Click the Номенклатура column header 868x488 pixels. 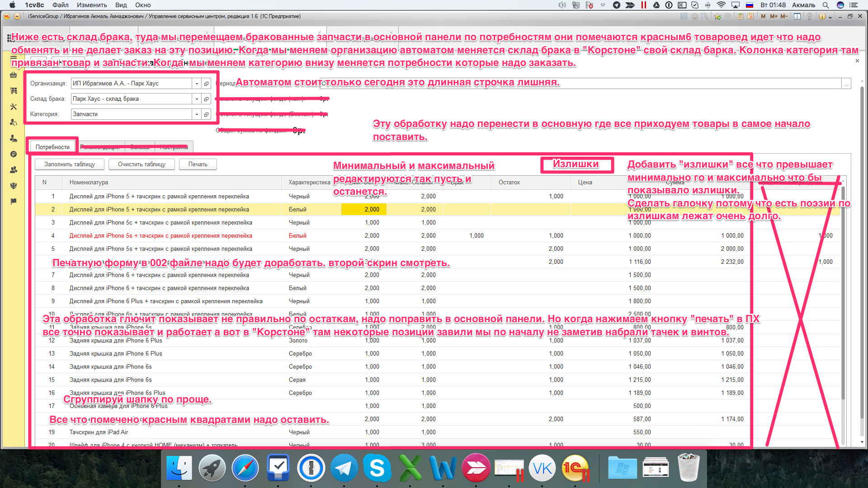coord(89,183)
